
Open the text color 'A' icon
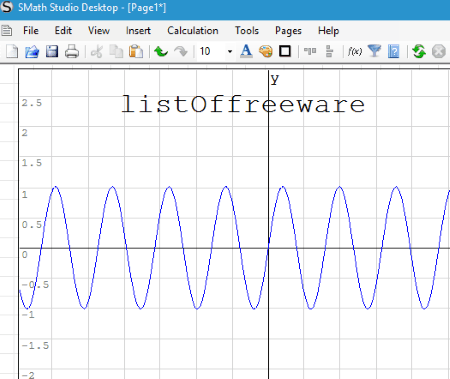246,52
